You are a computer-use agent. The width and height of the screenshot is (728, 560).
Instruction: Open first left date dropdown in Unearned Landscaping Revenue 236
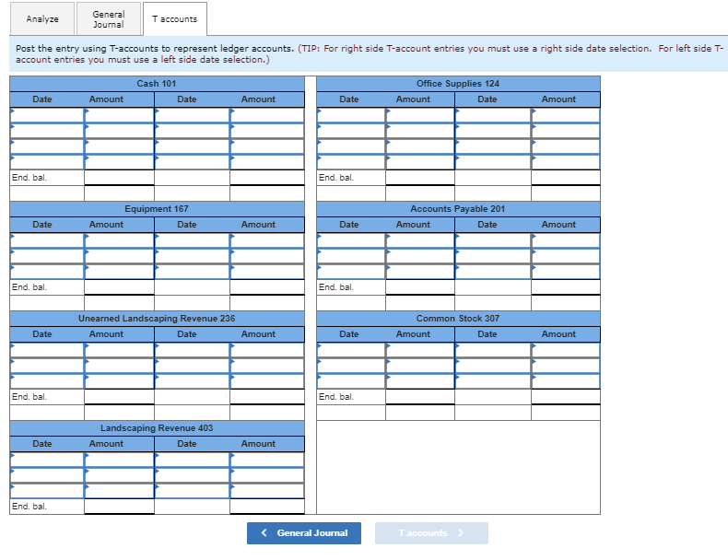[47, 350]
